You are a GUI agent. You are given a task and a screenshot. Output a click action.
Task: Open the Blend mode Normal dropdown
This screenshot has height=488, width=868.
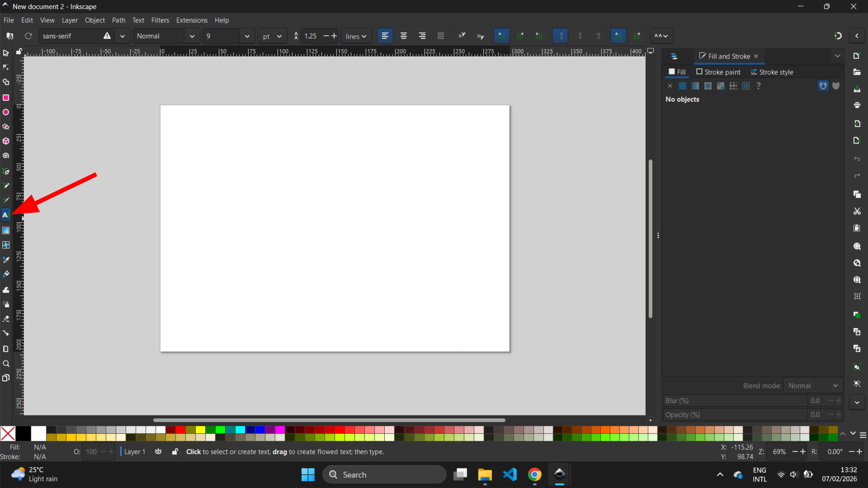[x=813, y=386]
